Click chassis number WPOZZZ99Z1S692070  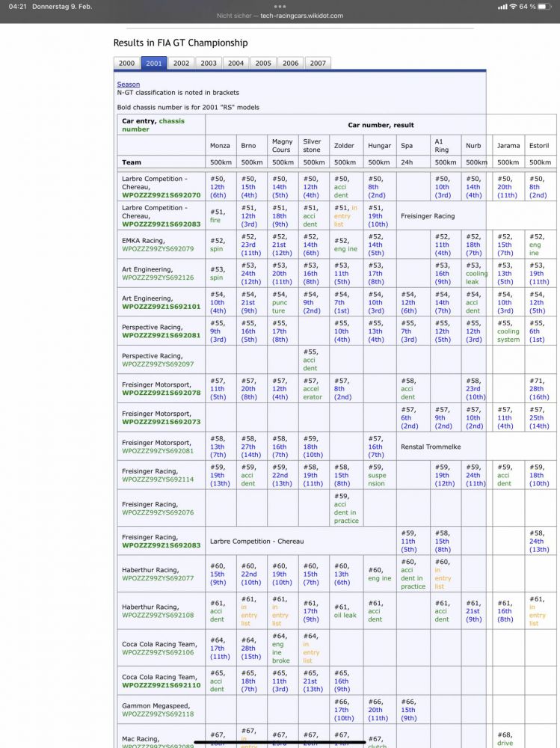(161, 195)
